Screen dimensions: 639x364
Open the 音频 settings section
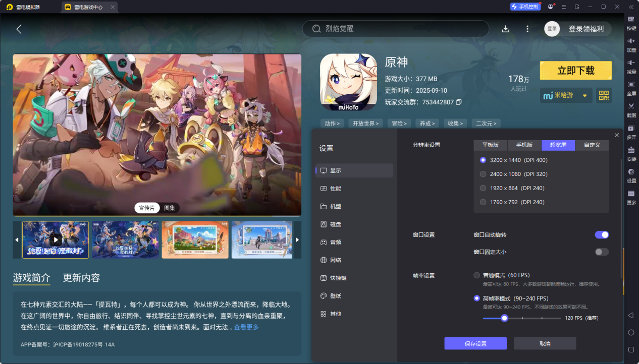(x=354, y=242)
